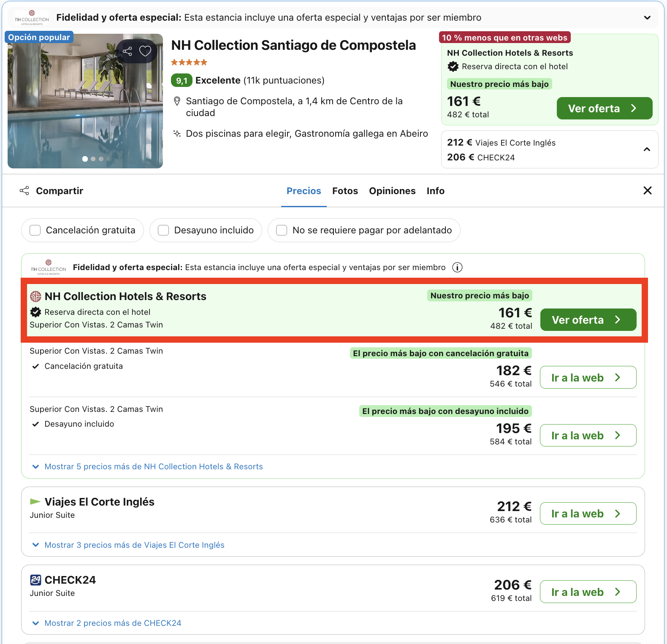The image size is (667, 644).
Task: Click the 212 € Viajes El Corte Inglés summary price
Action: 501,143
